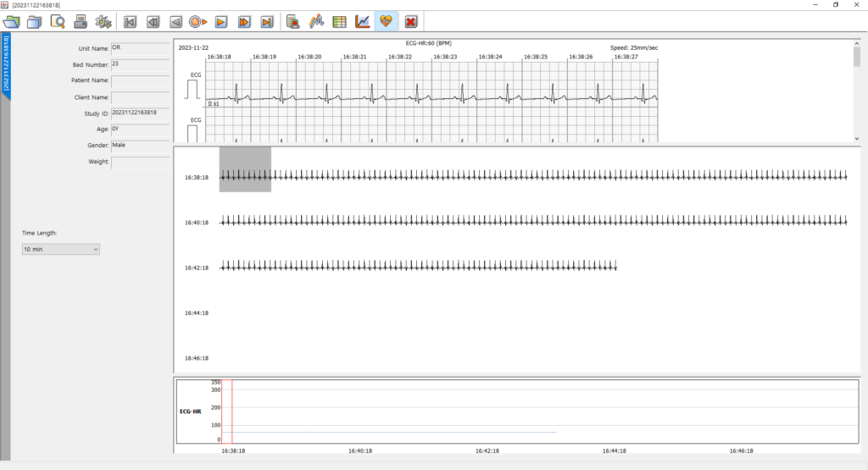Screen dimensions: 868x470
Task: Click the 16:42:18 trend axis label
Action: point(487,451)
